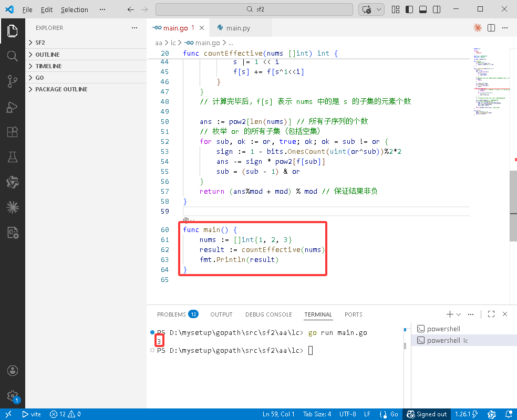Viewport: 517px width, 420px height.
Task: Open the Extensions view
Action: (x=13, y=132)
